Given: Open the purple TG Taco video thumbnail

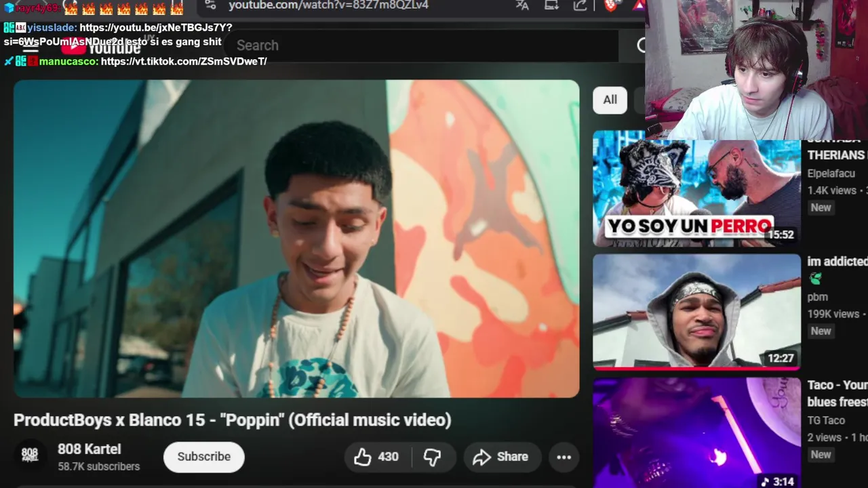Looking at the screenshot, I should (696, 432).
